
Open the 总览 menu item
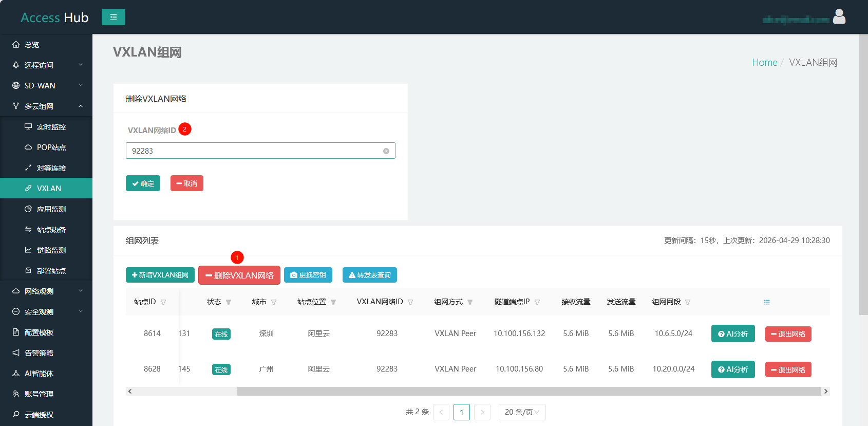tap(46, 45)
